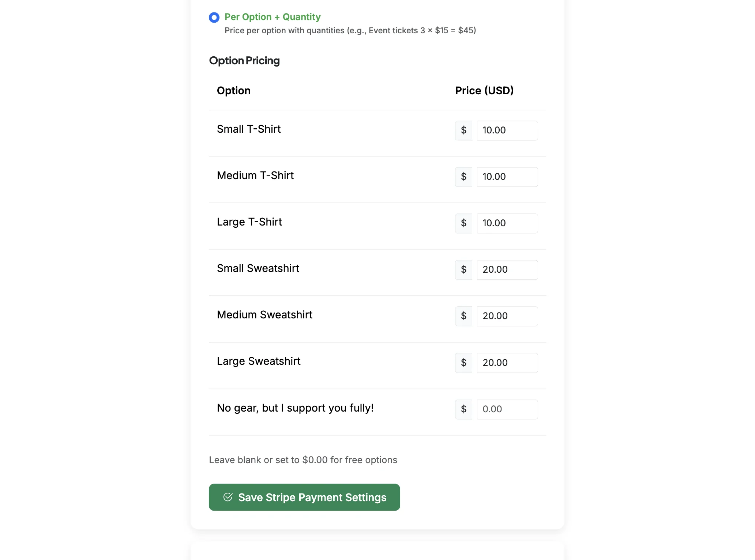Click the No gear option price input

507,409
